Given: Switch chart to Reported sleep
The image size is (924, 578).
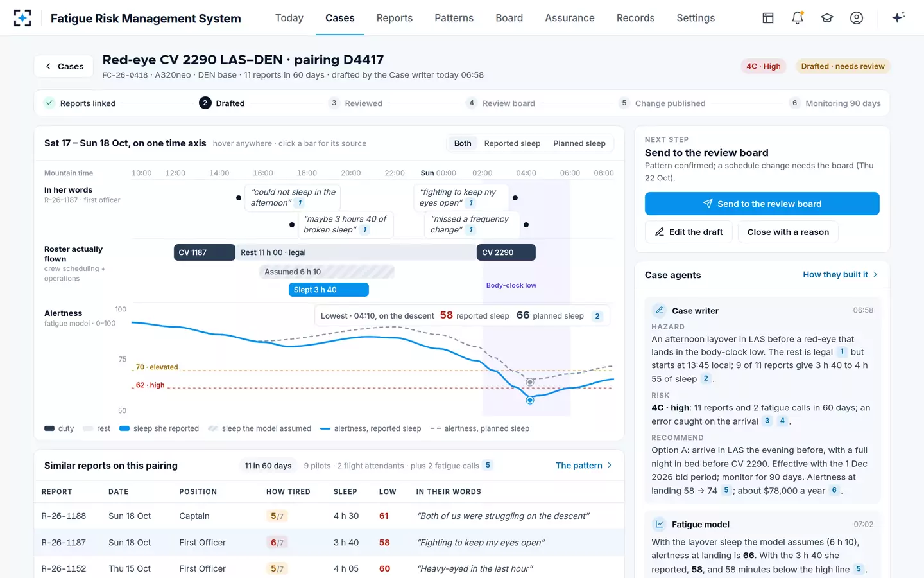Looking at the screenshot, I should (512, 143).
